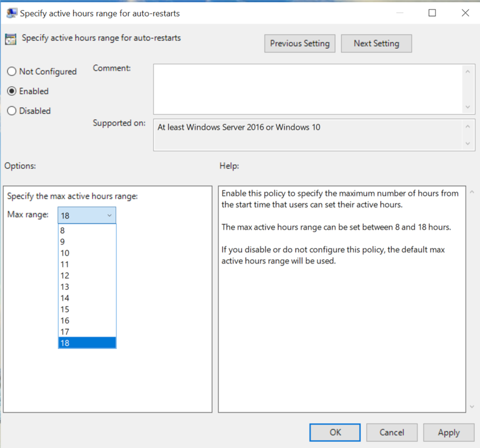
Task: Close the policy dialog window
Action: pyautogui.click(x=465, y=13)
